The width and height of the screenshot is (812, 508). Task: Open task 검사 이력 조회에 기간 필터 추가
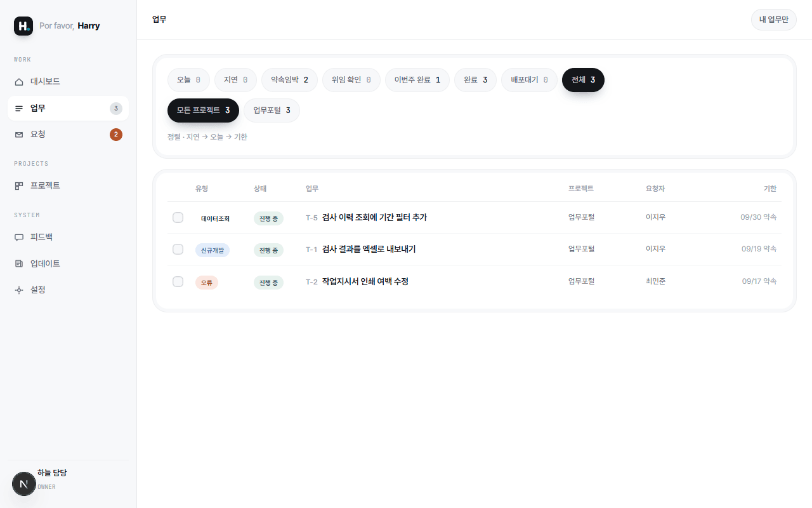374,217
